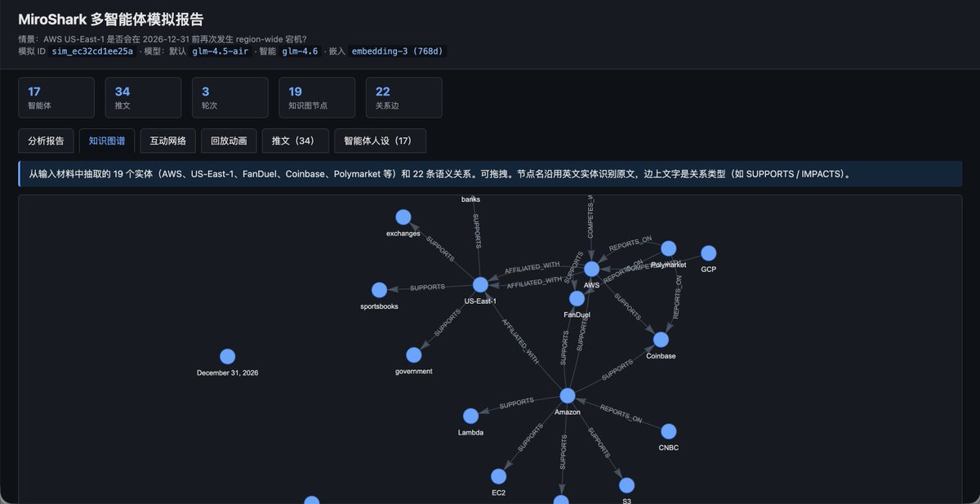
Task: Select the AWS graph node
Action: [591, 269]
